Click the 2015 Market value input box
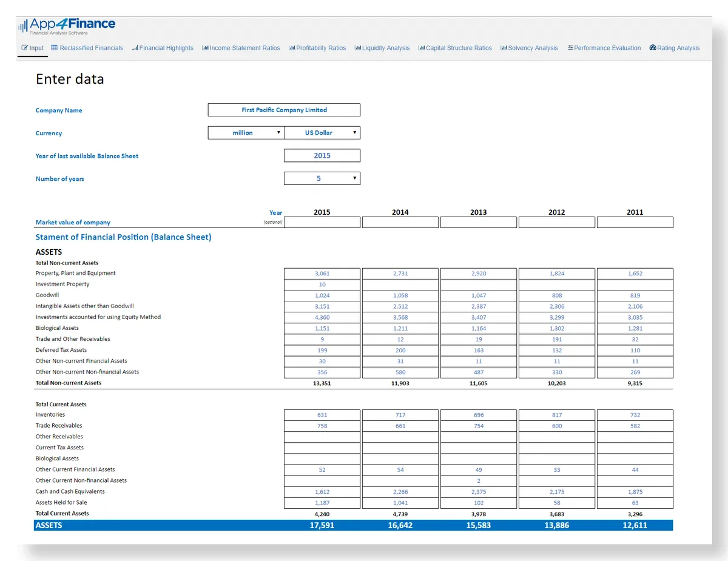This screenshot has width=728, height=561. coord(322,223)
